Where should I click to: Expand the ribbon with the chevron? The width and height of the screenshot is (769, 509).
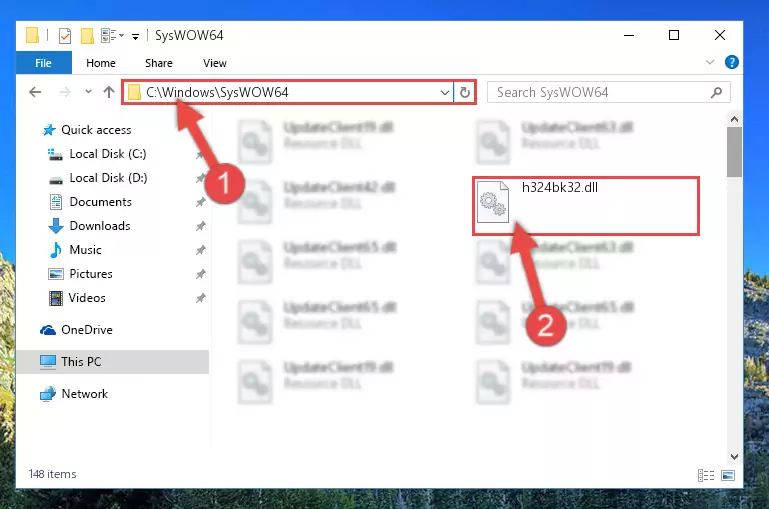pos(710,62)
